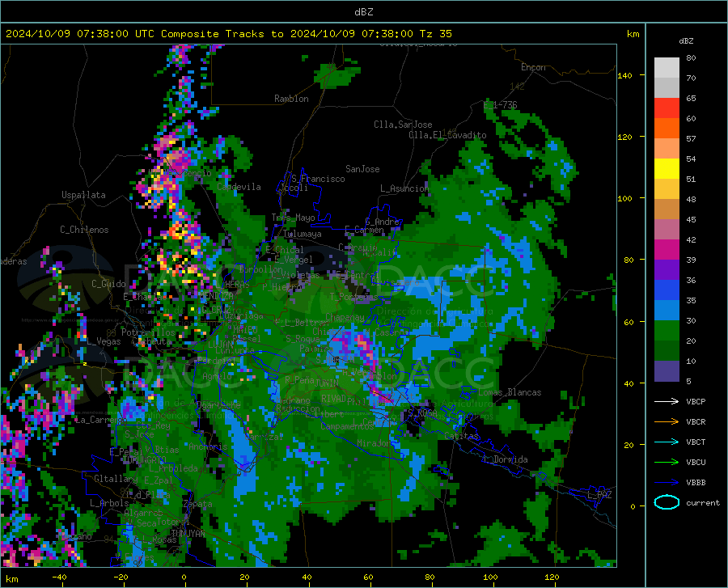Click the 0 tick on horizontal axis
Image resolution: width=728 pixels, height=588 pixels.
point(184,577)
